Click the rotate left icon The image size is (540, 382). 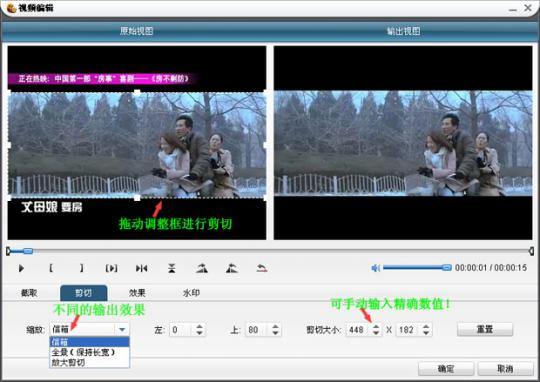(232, 268)
